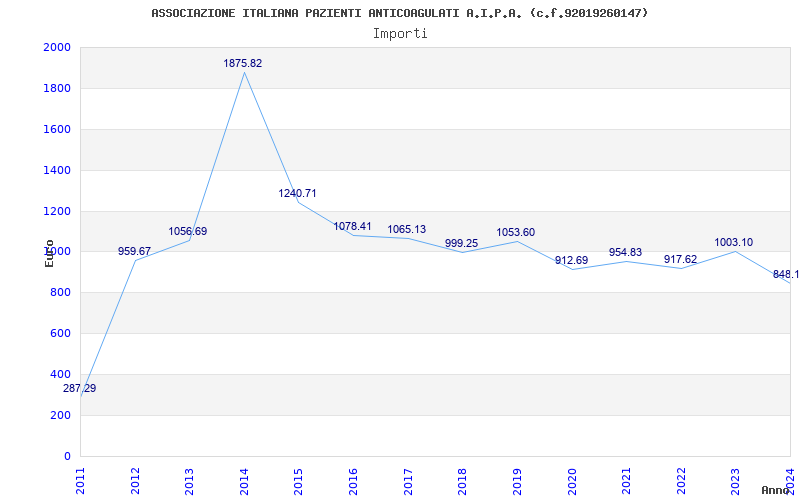
Task: Click the 600 y-axis tick label
Action: point(60,333)
